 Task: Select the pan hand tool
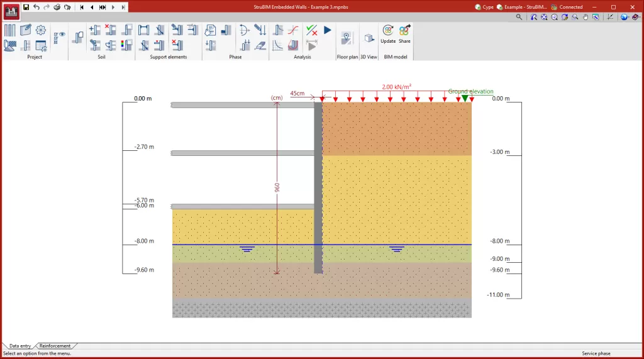click(x=586, y=17)
